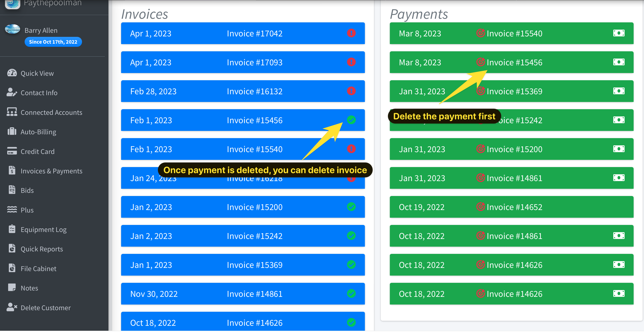Click the cash icon on the Invoice #15200 payment
Screen dimensions: 644x333
pos(618,149)
